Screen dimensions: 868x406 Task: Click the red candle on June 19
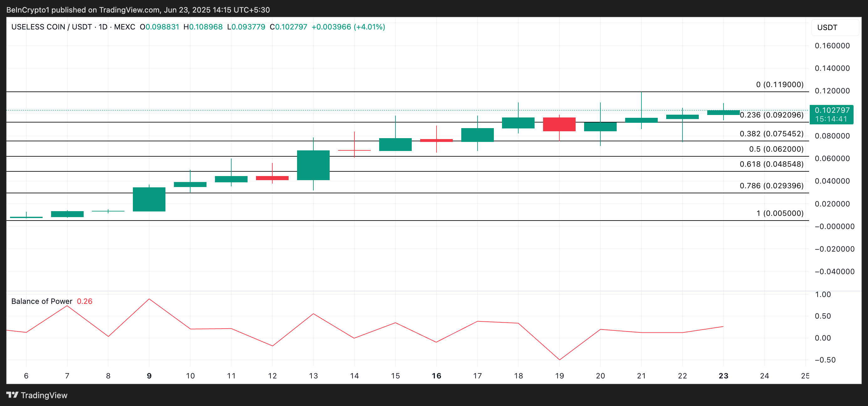point(559,124)
